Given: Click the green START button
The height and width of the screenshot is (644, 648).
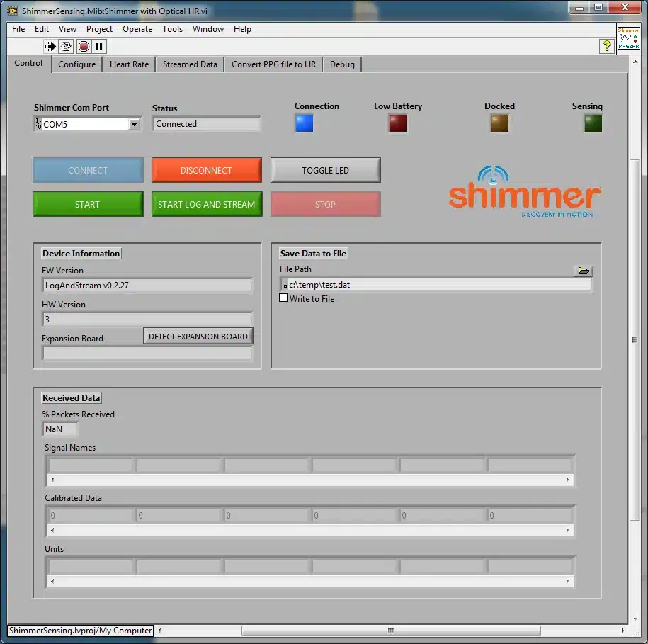Looking at the screenshot, I should [x=88, y=204].
